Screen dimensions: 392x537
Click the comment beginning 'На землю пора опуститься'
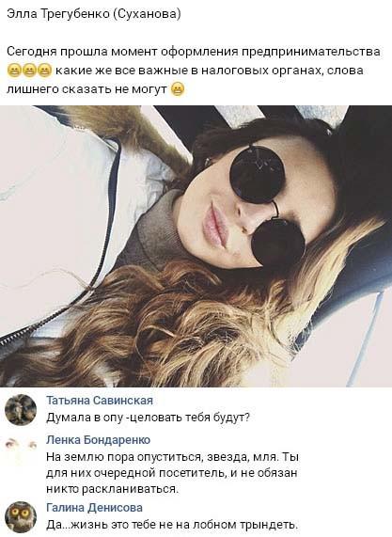pyautogui.click(x=173, y=473)
